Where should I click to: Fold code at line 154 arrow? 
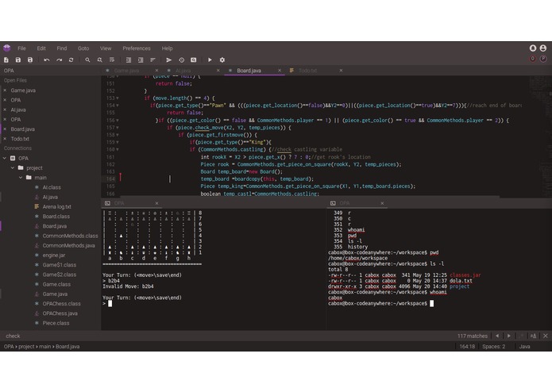coord(118,106)
